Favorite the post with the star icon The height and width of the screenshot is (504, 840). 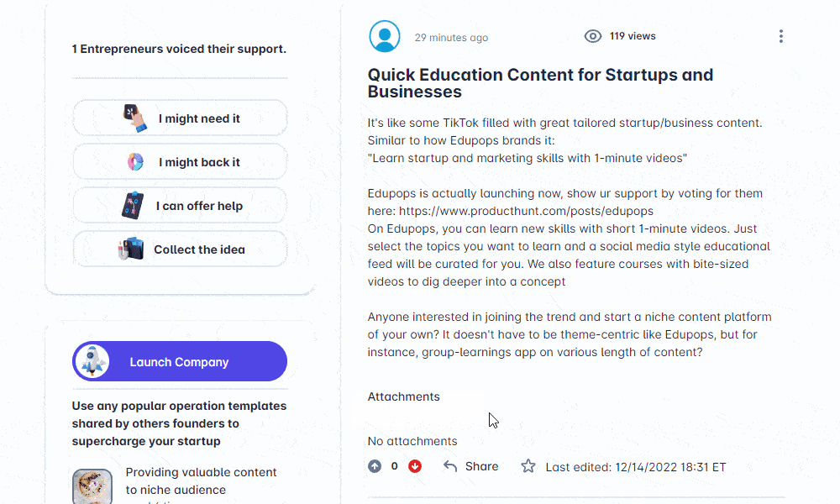(528, 466)
